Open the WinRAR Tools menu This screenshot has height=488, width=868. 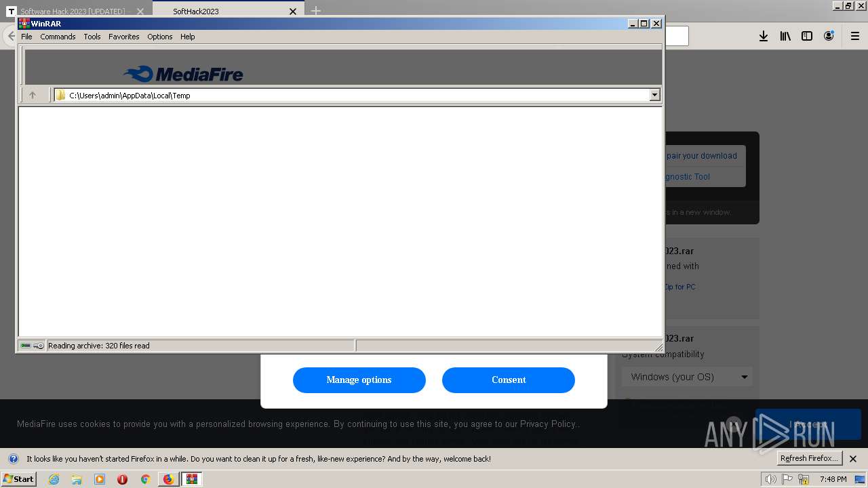92,37
